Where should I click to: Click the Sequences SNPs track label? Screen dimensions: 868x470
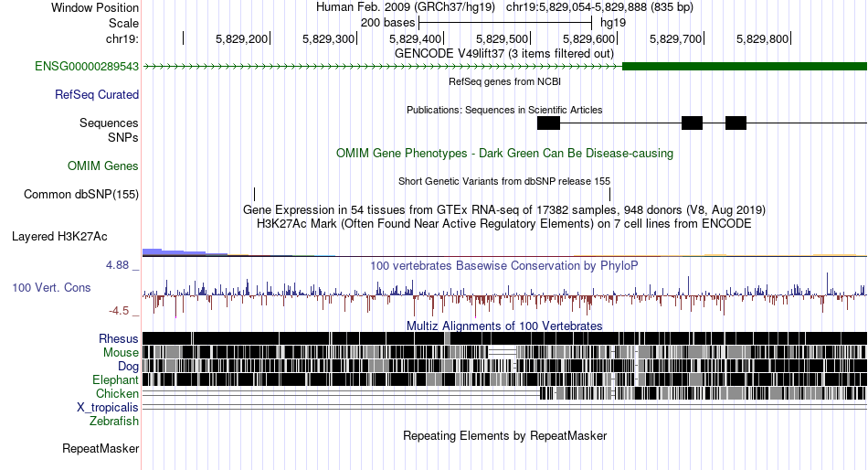point(109,130)
